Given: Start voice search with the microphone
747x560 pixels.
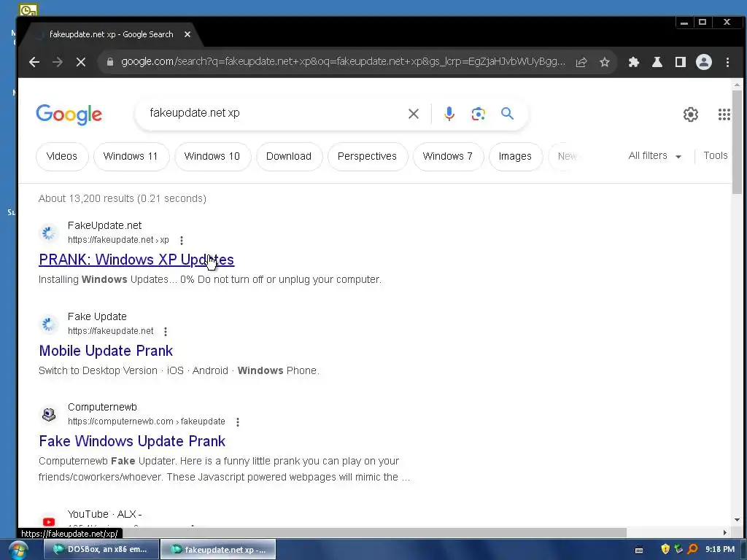Looking at the screenshot, I should click(x=449, y=114).
